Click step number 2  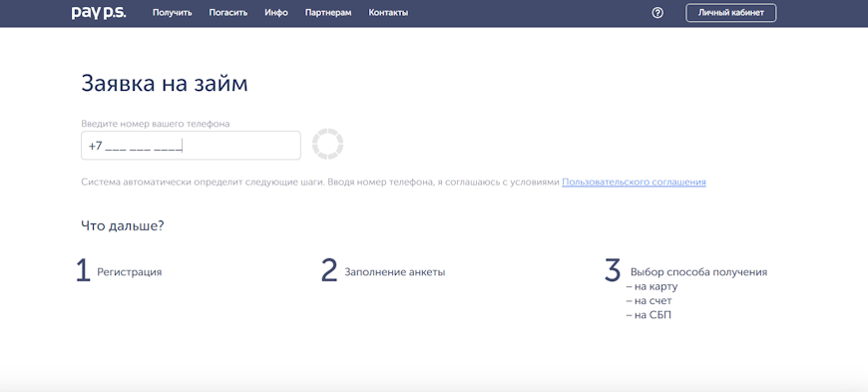(x=329, y=270)
